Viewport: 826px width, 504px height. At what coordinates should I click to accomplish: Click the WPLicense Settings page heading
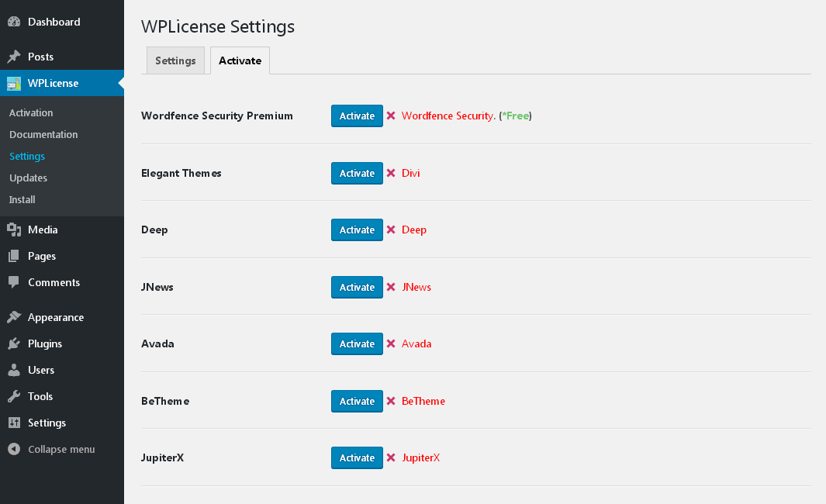point(218,26)
